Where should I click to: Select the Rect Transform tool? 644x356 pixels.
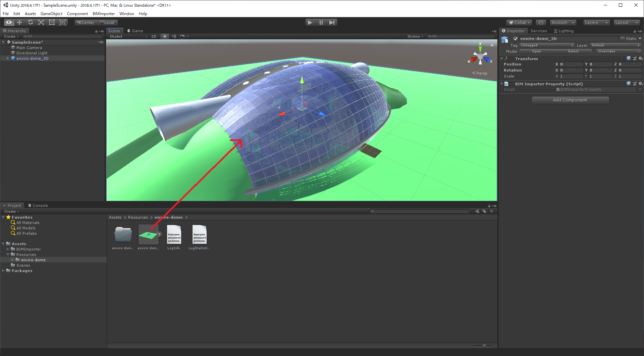52,22
